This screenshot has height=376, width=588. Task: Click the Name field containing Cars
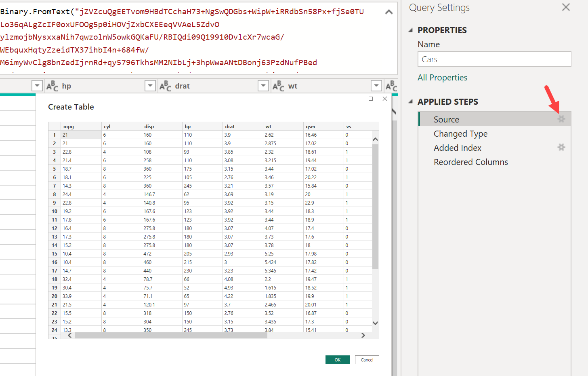[494, 59]
